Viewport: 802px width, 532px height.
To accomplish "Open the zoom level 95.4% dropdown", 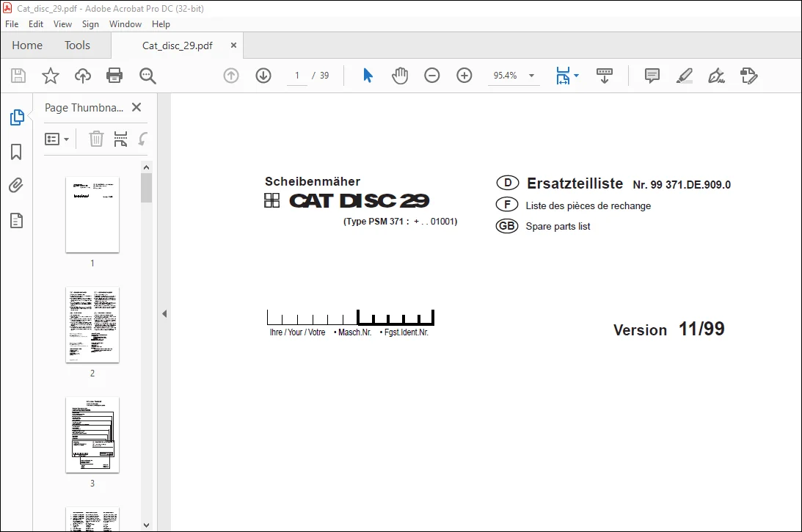I will [x=531, y=76].
